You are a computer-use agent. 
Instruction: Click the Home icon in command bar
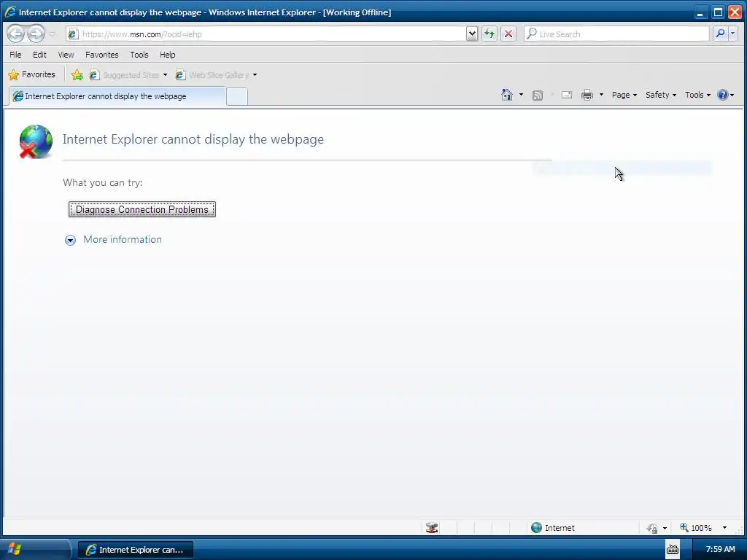pos(507,95)
